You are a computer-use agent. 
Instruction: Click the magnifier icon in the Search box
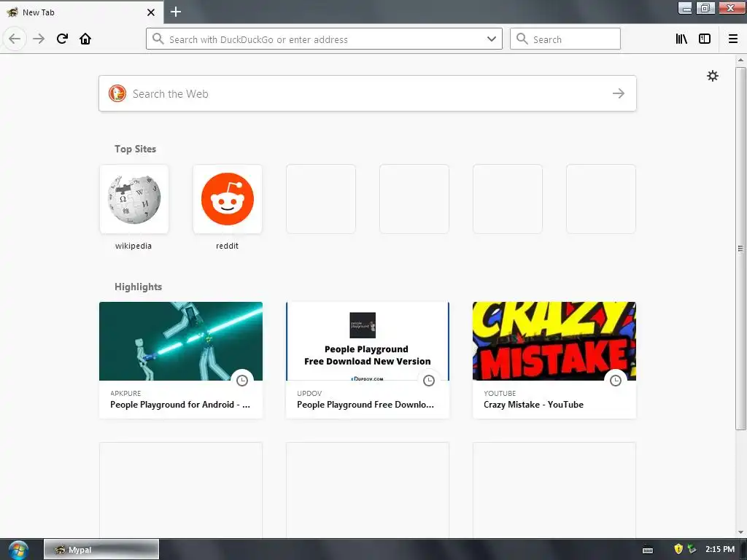pos(522,39)
